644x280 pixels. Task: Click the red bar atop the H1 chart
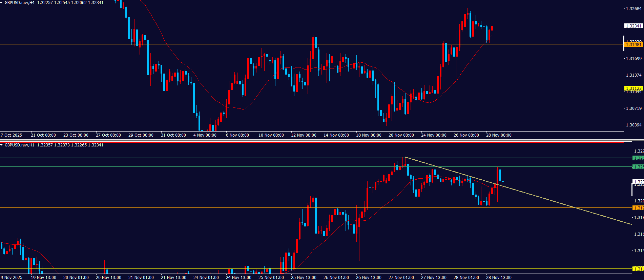point(312,142)
